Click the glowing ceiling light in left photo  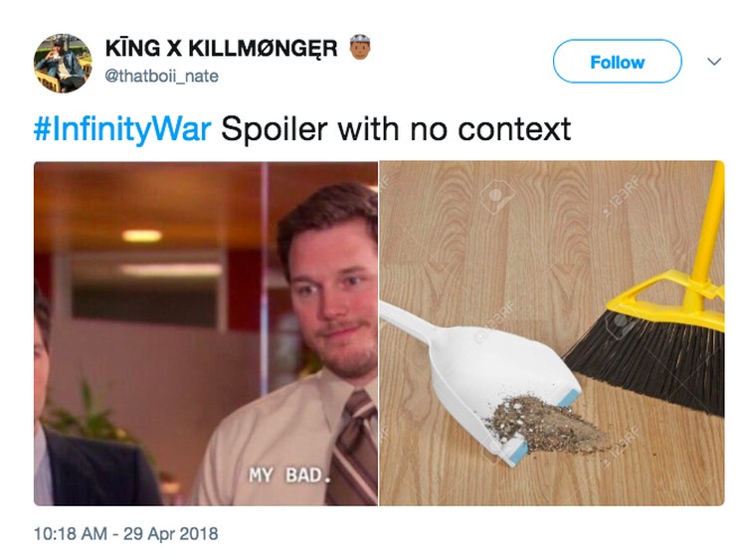pyautogui.click(x=141, y=236)
